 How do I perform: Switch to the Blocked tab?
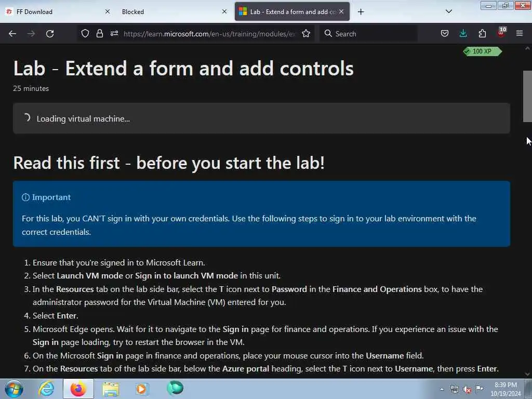click(174, 12)
